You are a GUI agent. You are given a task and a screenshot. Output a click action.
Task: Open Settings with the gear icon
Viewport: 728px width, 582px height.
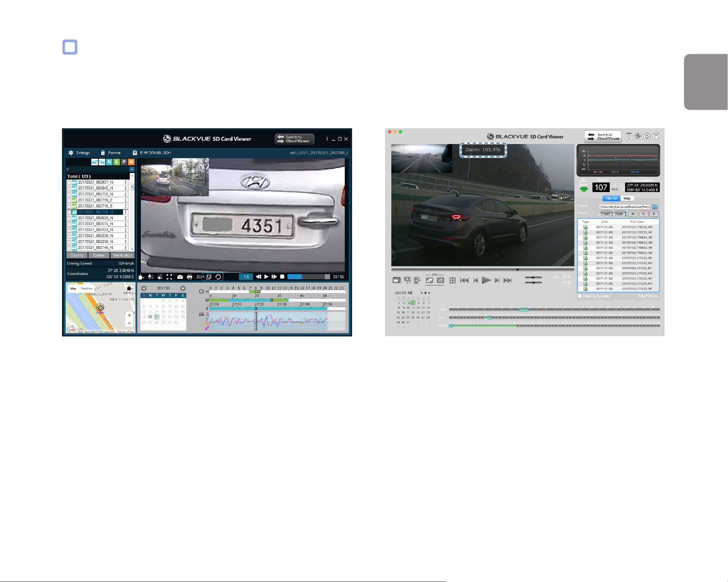71,153
